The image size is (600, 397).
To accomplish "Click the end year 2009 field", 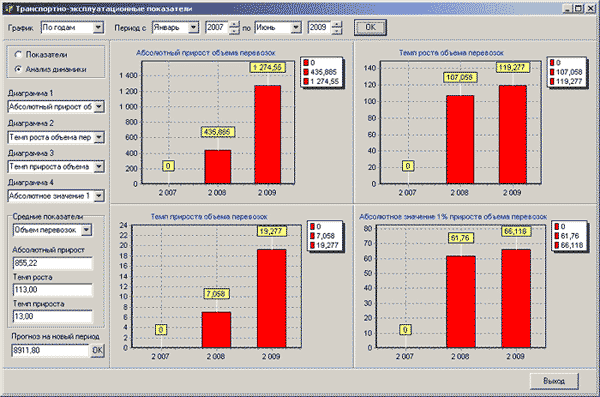I will [x=320, y=28].
